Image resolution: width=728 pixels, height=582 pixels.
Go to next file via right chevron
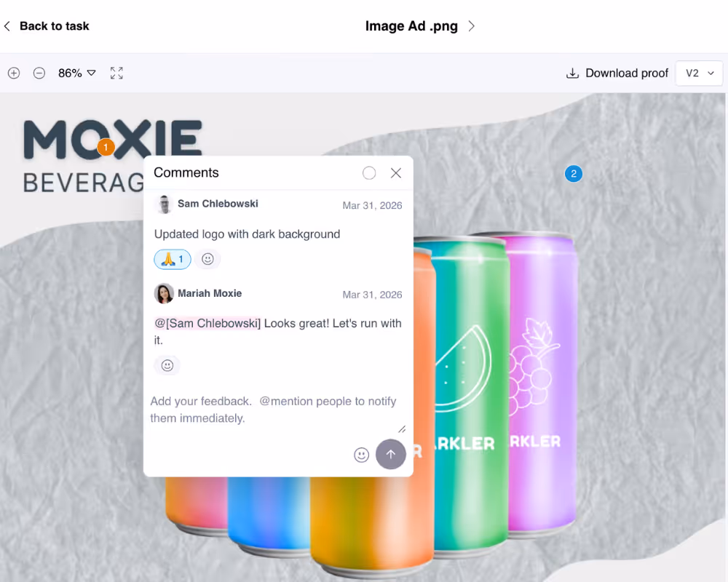coord(471,26)
